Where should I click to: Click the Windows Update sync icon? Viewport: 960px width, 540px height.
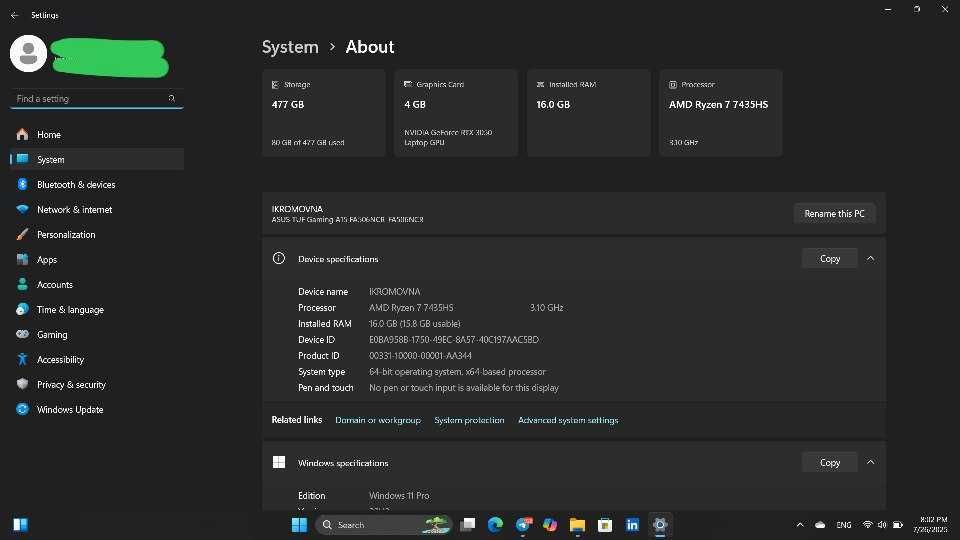click(x=23, y=410)
